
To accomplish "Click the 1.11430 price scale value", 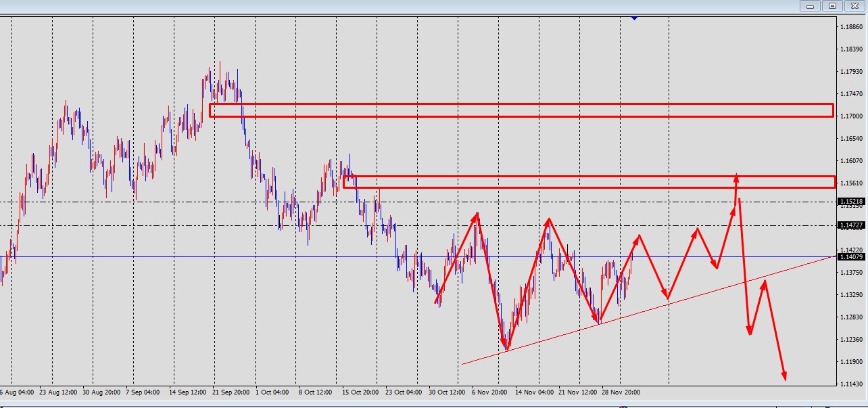I will pos(851,384).
